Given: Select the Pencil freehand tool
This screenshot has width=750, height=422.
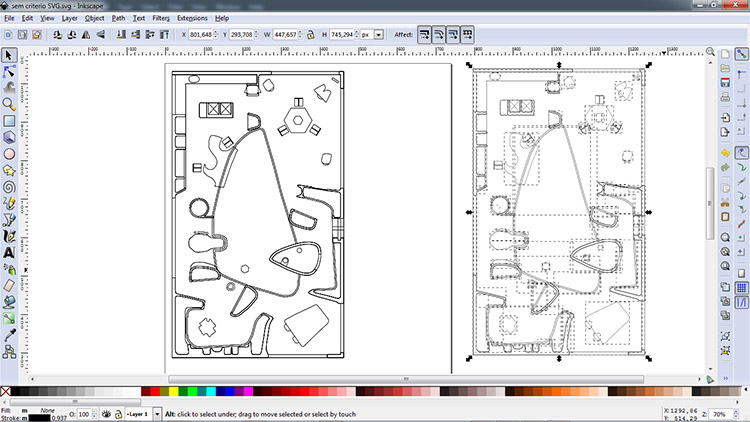Looking at the screenshot, I should tap(9, 203).
